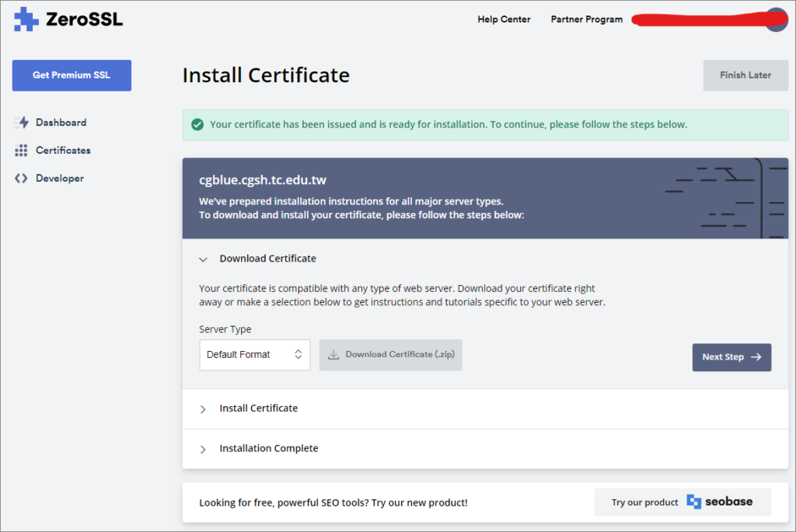
Task: Click the download tray icon
Action: pos(333,354)
